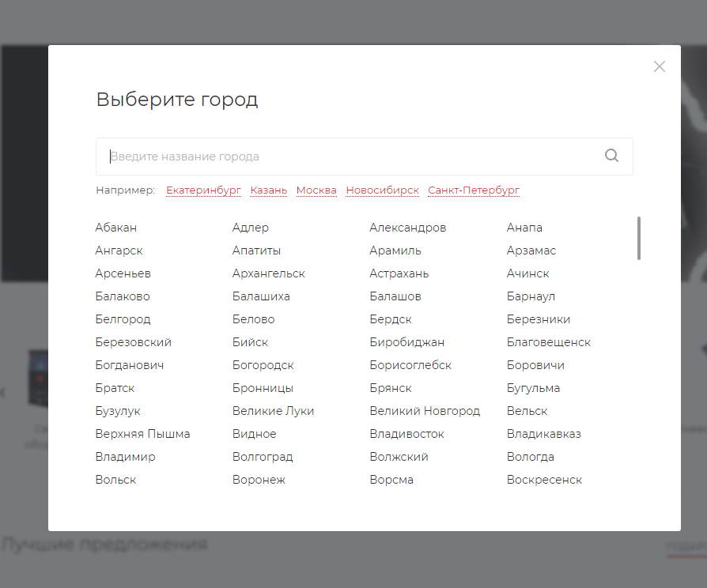This screenshot has height=588, width=707.
Task: Choose Санкт-Петербург example link
Action: tap(474, 190)
